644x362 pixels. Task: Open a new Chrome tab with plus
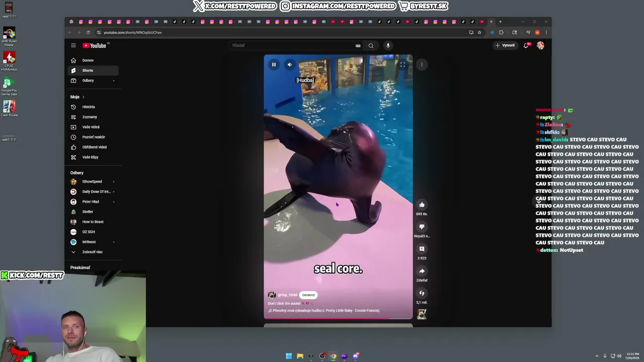coord(500,22)
